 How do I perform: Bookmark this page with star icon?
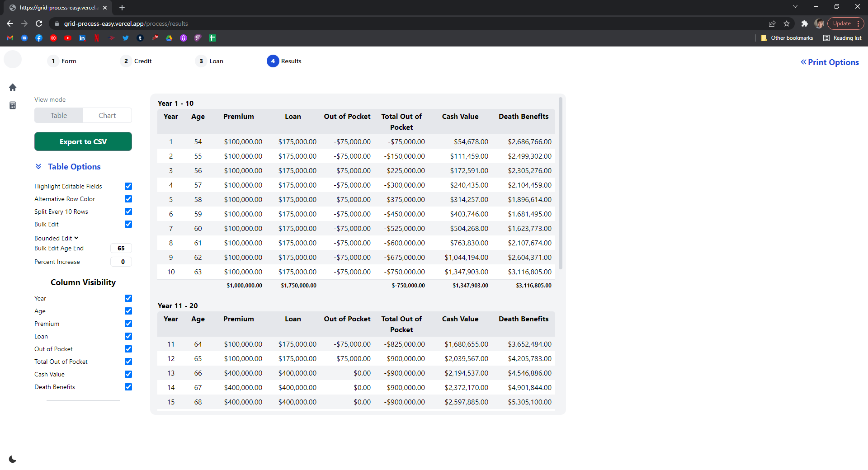coord(787,23)
